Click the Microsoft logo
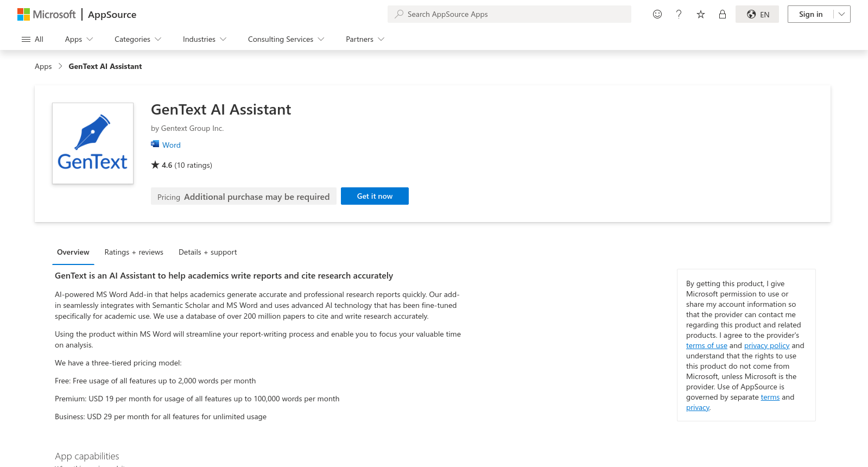 47,15
